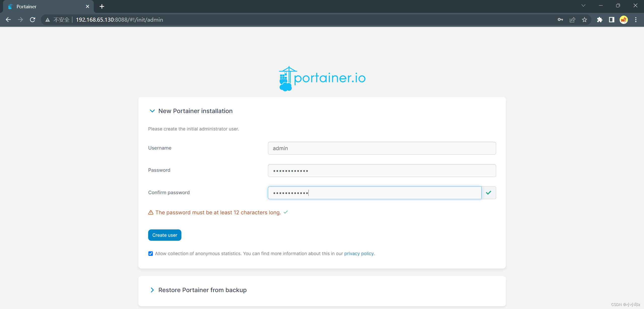Click the browser back arrow

click(x=8, y=20)
